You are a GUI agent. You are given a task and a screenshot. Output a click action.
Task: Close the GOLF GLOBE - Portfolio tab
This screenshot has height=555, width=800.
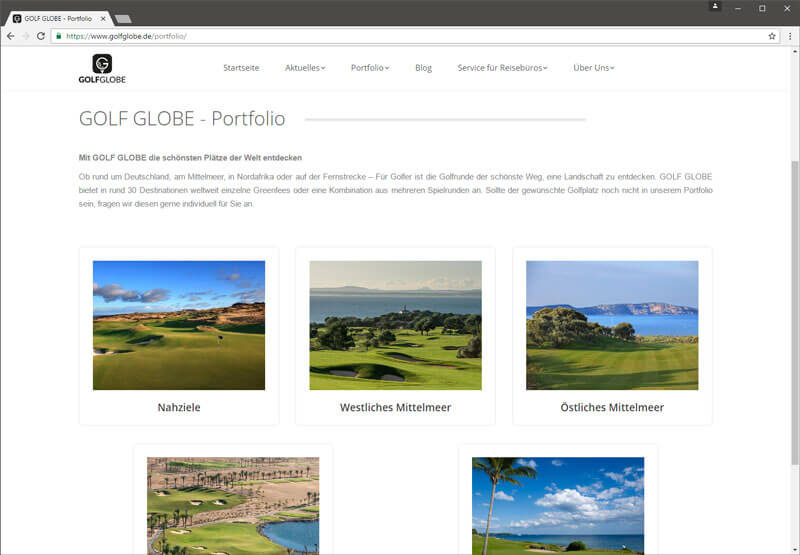(x=103, y=18)
